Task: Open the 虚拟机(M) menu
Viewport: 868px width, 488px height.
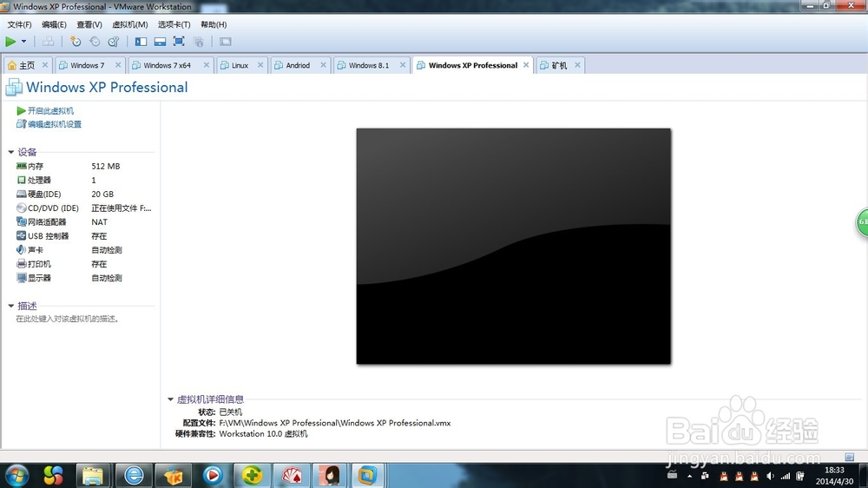Action: click(x=130, y=24)
